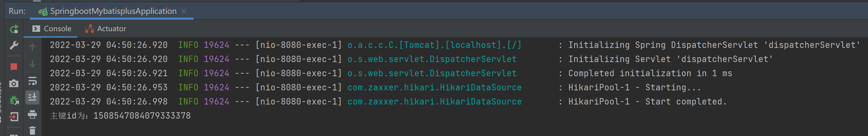Rerun the SpringbootMybatisplusApplication
The width and height of the screenshot is (868, 136).
(14, 29)
